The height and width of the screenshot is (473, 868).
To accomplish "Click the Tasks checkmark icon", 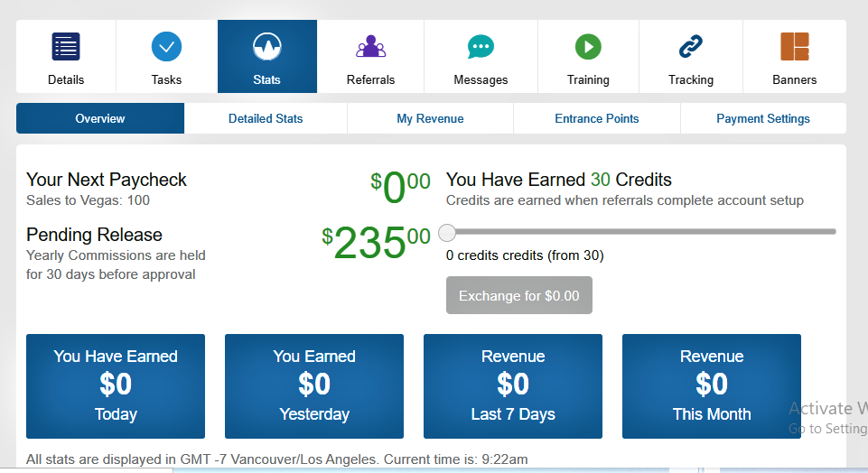I will 166,46.
